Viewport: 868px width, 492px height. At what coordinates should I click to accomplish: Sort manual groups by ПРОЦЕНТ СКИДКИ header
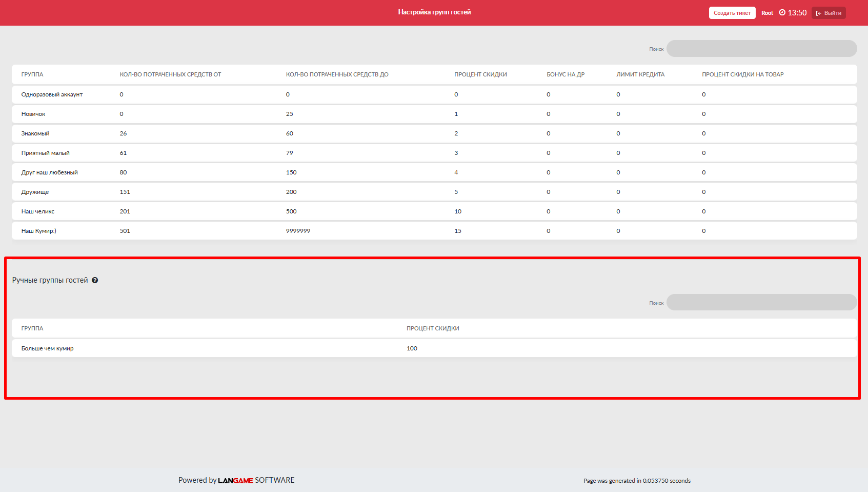433,328
